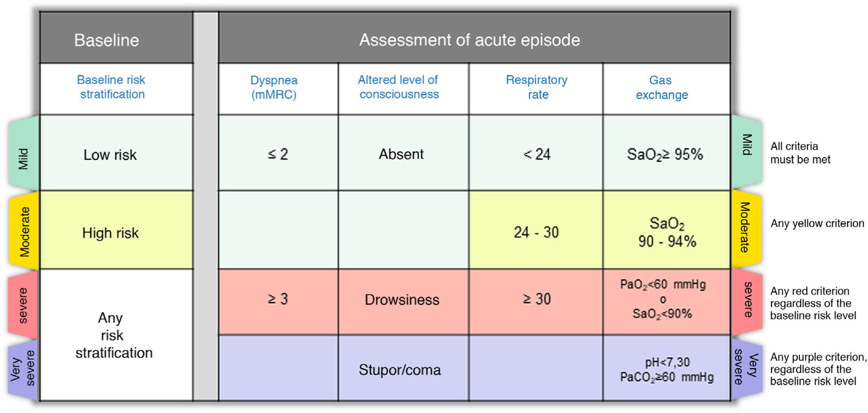The height and width of the screenshot is (413, 868).
Task: Select the red 'Drowsiness' cell
Action: point(402,300)
